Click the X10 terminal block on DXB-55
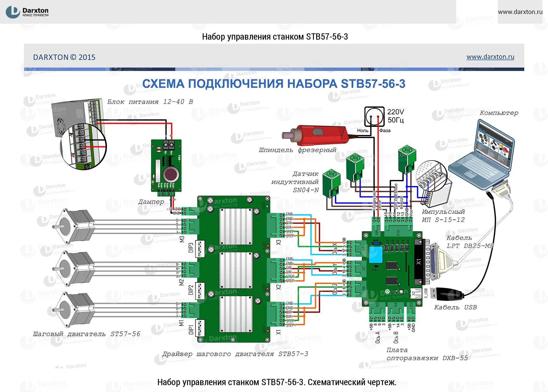Viewport: 548px width, 392px height. [398, 227]
